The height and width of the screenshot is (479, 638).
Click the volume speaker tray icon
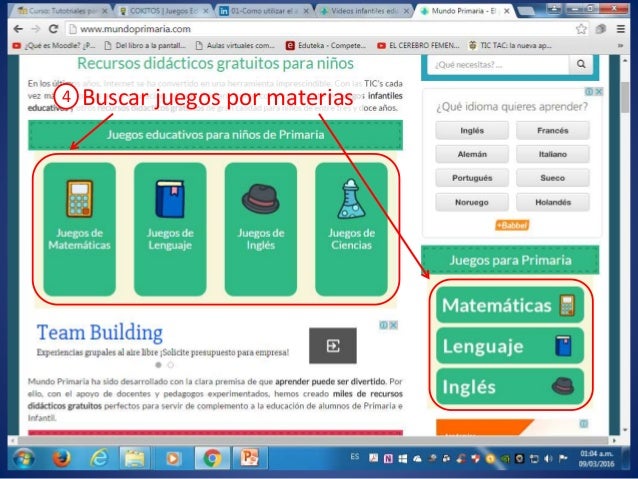[x=548, y=459]
